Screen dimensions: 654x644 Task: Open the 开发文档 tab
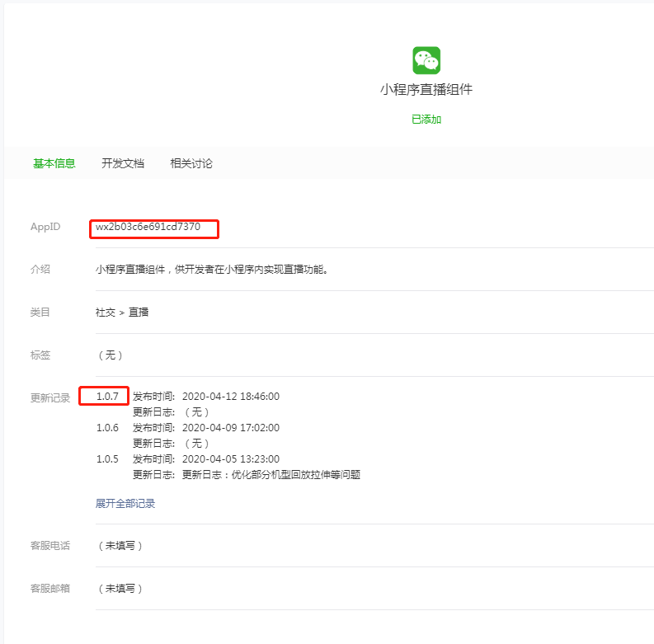tap(123, 163)
